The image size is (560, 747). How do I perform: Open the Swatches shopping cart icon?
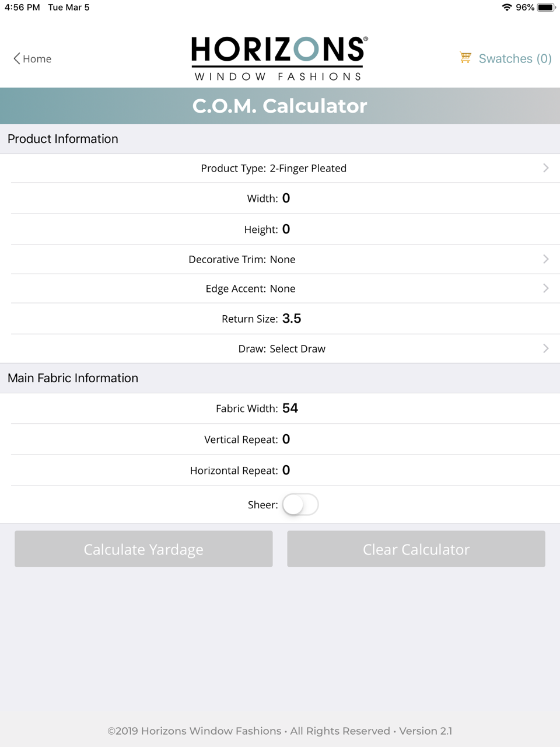coord(465,58)
